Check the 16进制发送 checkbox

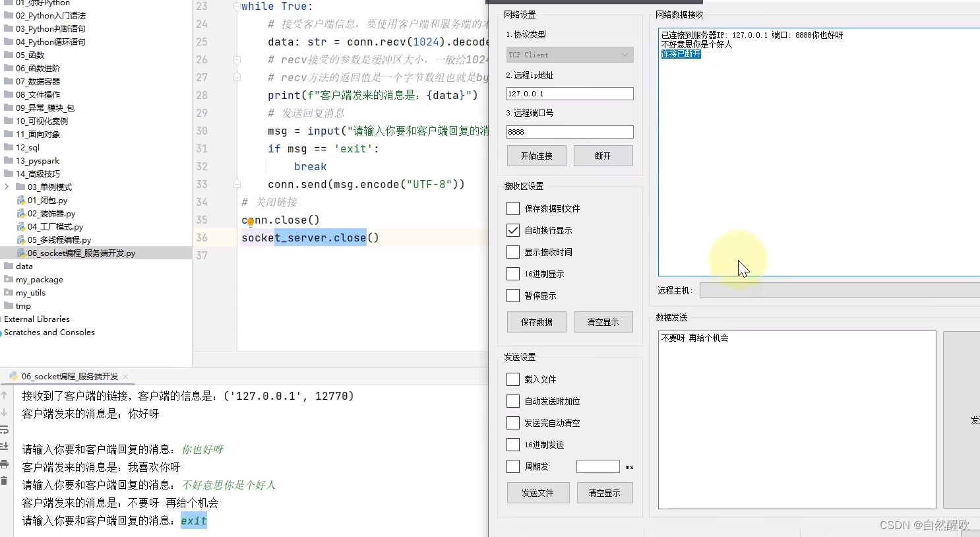tap(513, 445)
